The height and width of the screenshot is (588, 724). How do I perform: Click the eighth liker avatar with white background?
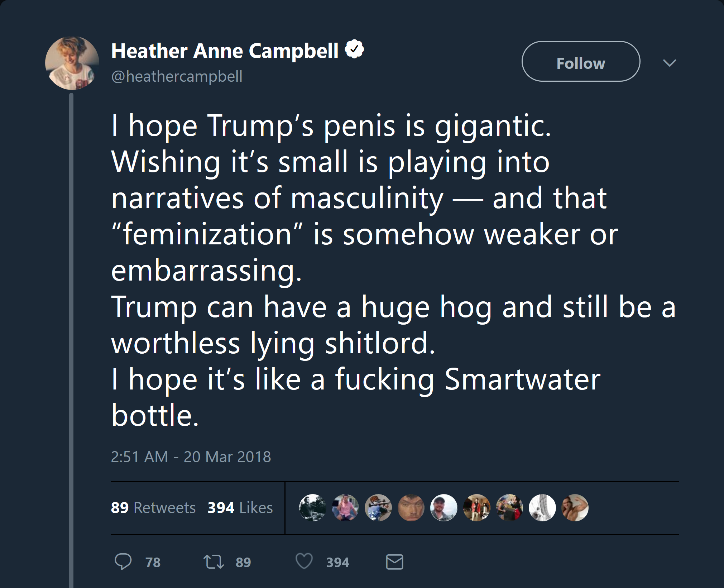[x=542, y=508]
